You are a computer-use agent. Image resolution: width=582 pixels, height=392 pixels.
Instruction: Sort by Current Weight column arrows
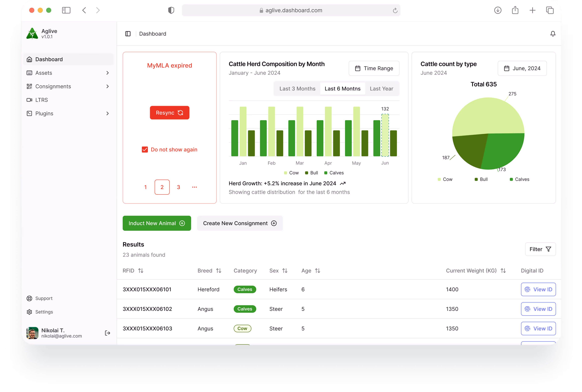coord(503,271)
